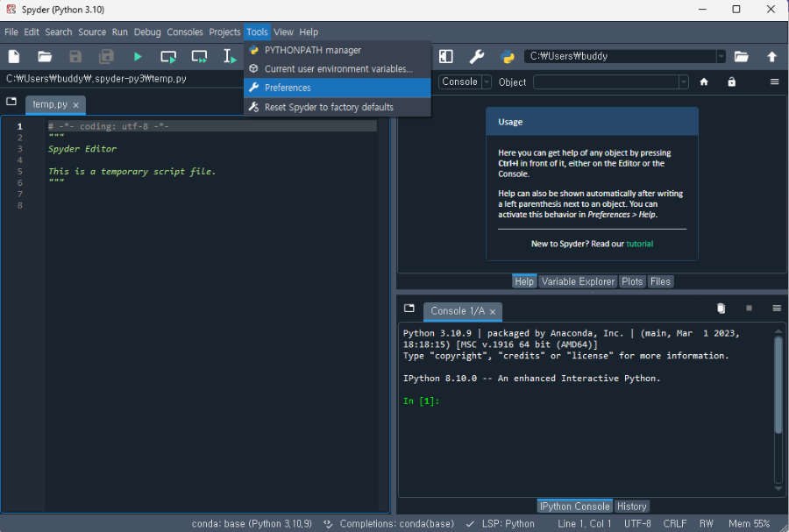Open the Help menu in menu bar

309,32
